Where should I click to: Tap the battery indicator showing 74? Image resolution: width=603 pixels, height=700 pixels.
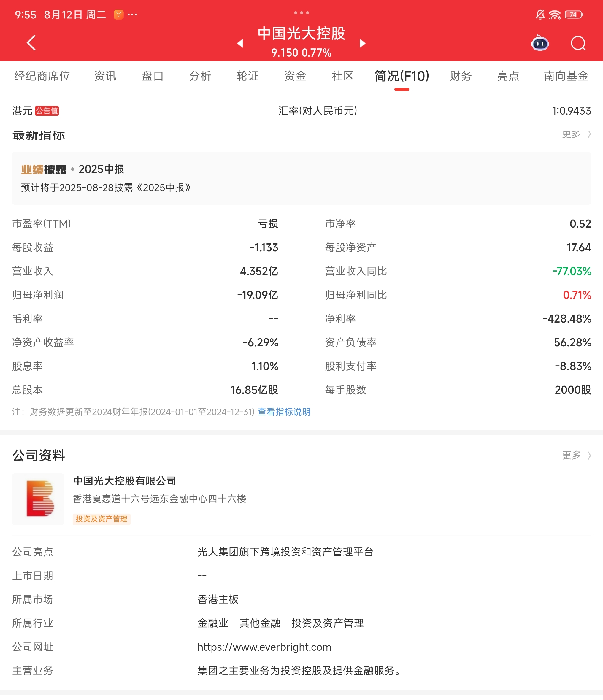pos(574,15)
